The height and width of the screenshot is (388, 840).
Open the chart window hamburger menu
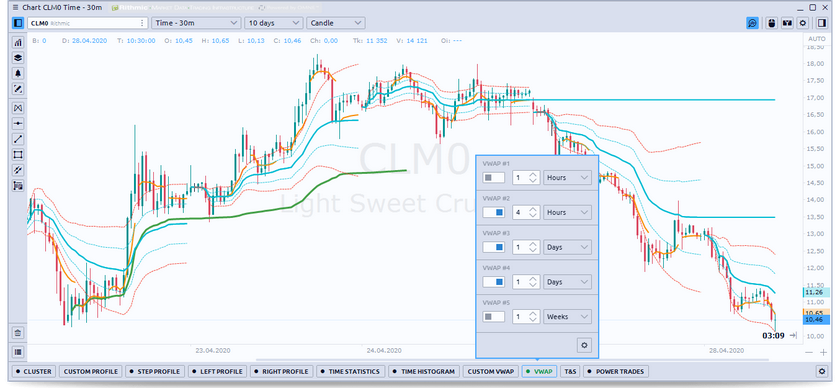[x=16, y=8]
